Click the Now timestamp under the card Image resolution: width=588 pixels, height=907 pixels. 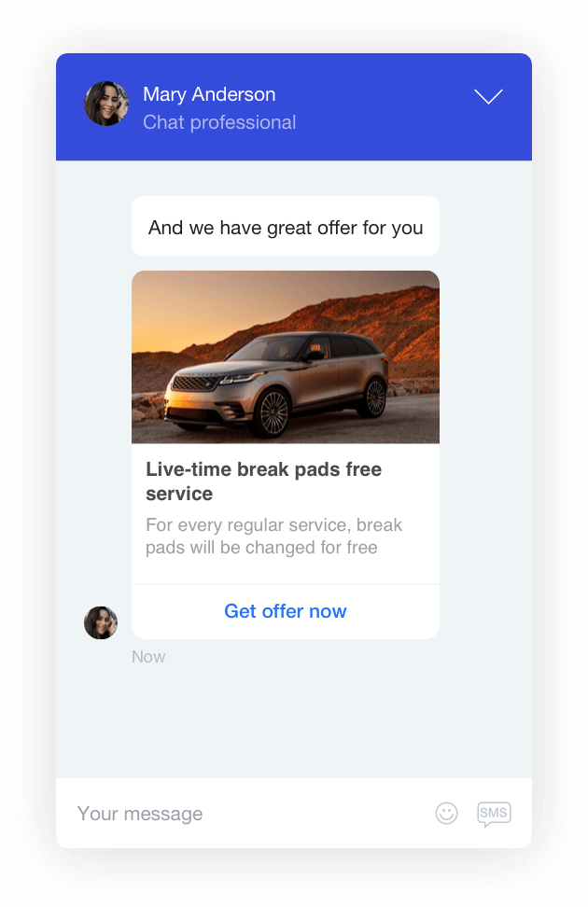[x=148, y=657]
